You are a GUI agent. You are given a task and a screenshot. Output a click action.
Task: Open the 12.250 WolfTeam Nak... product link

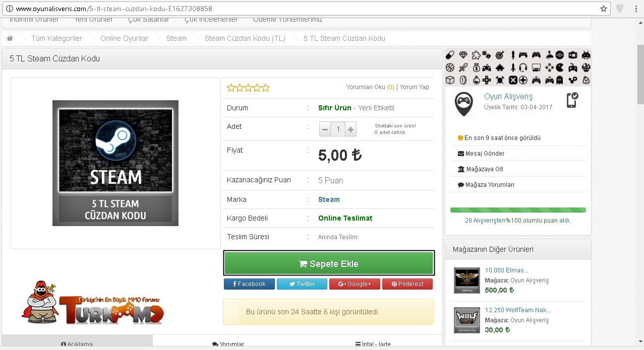(x=517, y=310)
